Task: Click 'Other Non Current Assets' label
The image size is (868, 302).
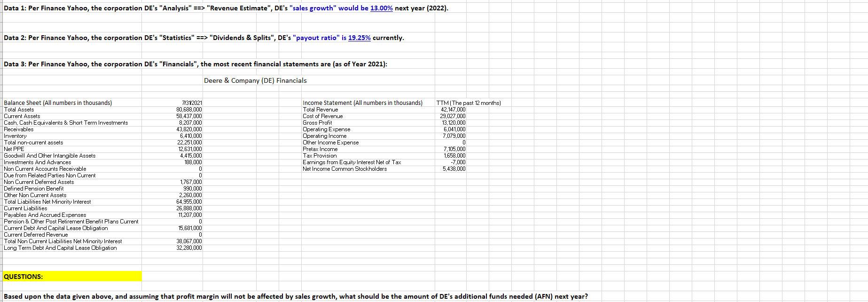Action: click(35, 195)
